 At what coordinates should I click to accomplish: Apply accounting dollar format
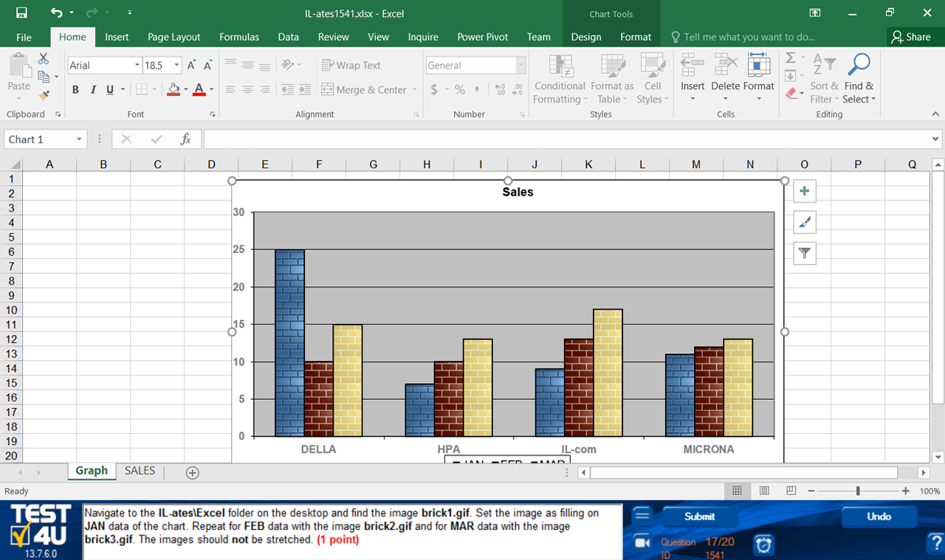pyautogui.click(x=434, y=89)
